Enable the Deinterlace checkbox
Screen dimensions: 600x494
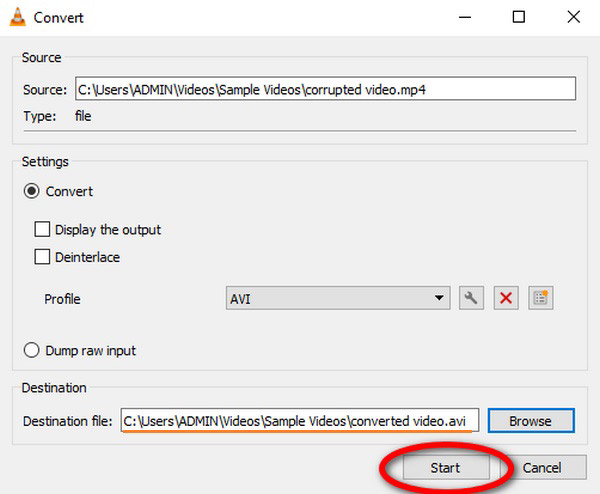coord(42,257)
